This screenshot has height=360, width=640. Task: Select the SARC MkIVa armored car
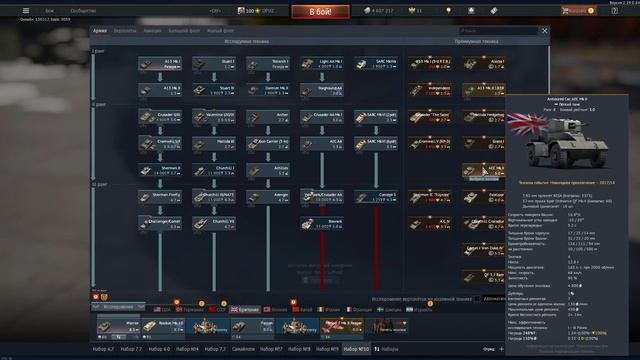pos(376,64)
